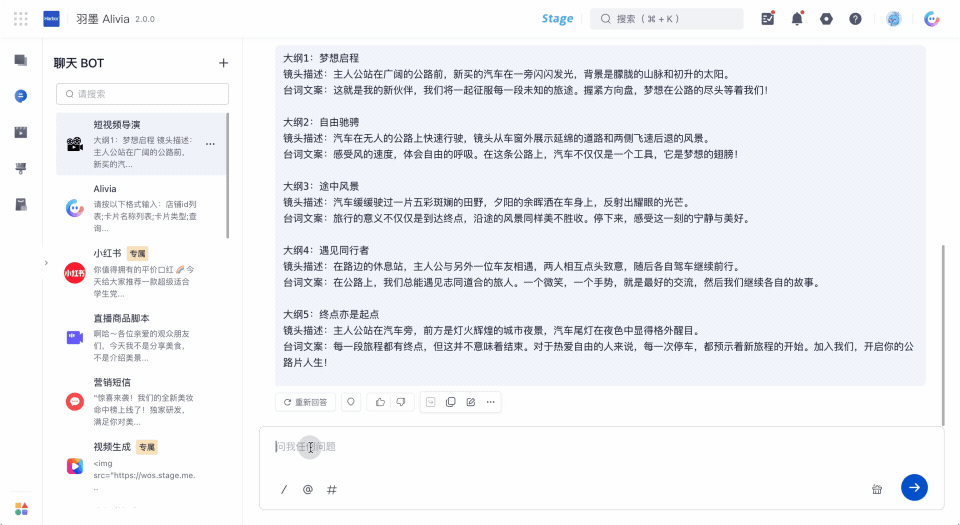Viewport: 960px width, 525px height.
Task: Click the 问我任何问题 message input
Action: click(x=601, y=447)
